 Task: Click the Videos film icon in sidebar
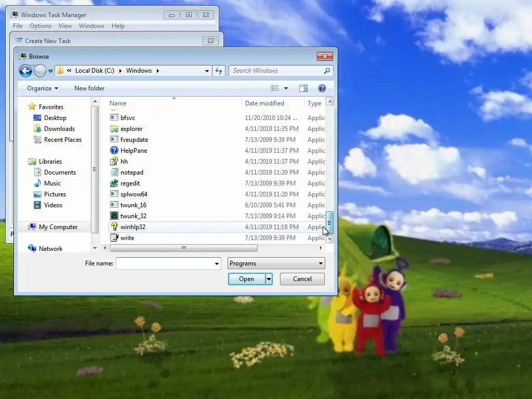tap(37, 205)
